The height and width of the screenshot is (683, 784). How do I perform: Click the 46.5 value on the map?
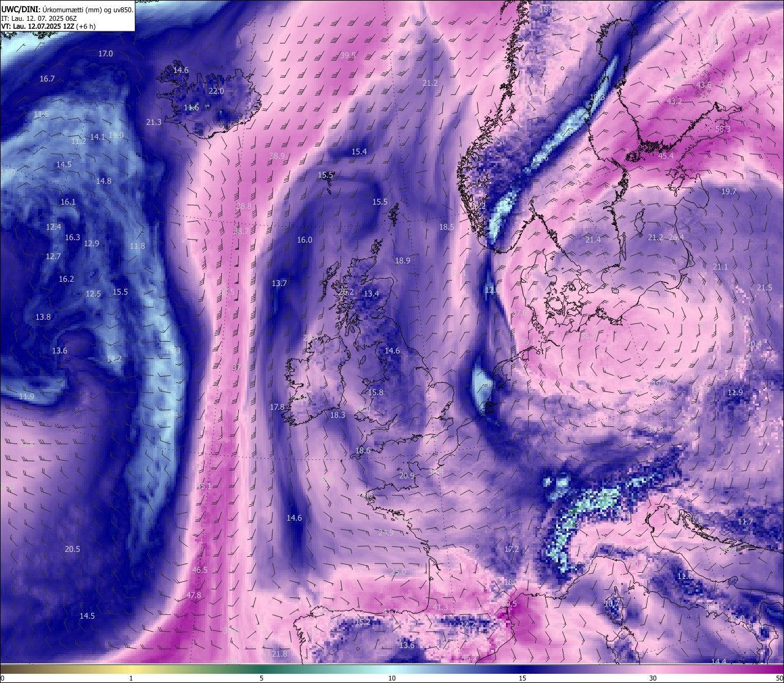[x=200, y=570]
